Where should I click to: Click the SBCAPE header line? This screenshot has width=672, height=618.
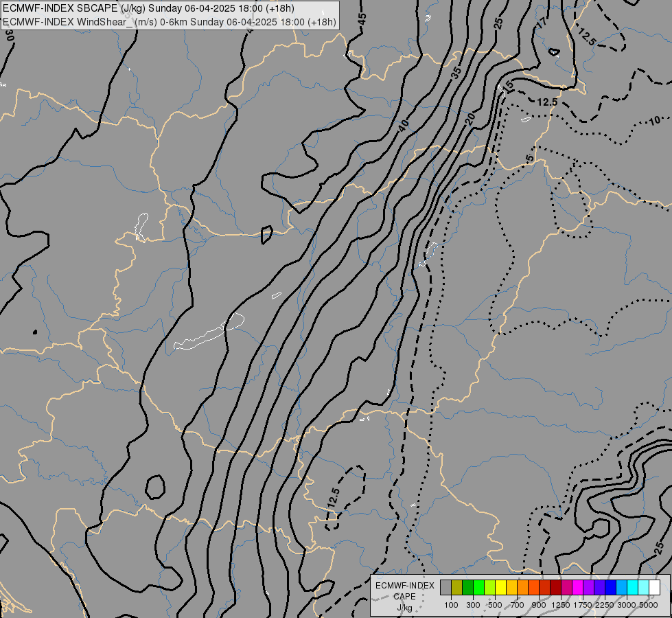tap(148, 8)
